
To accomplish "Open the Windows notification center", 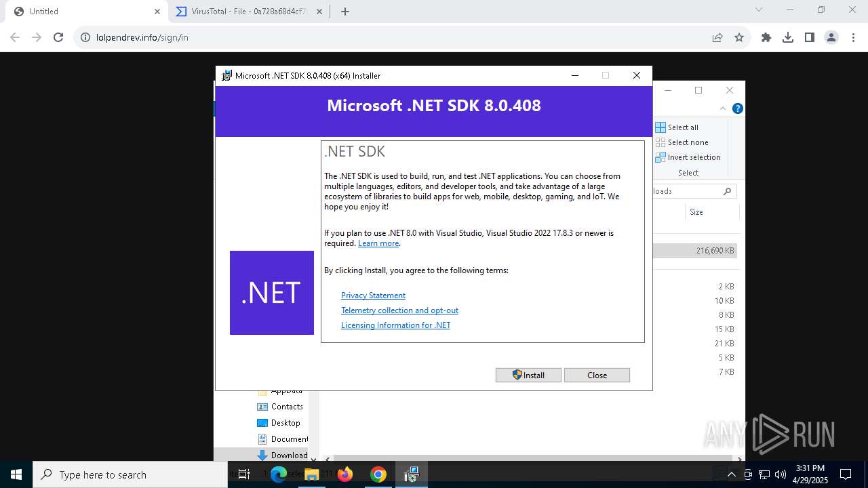I will [x=846, y=474].
